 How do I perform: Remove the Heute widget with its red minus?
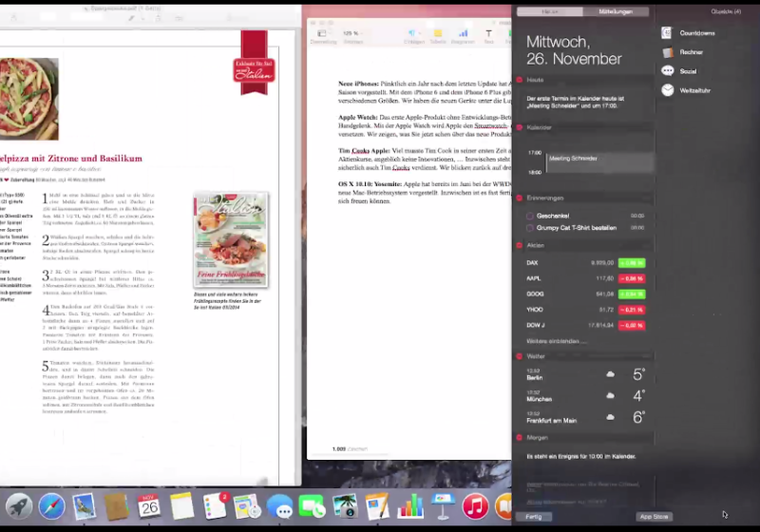tap(519, 80)
